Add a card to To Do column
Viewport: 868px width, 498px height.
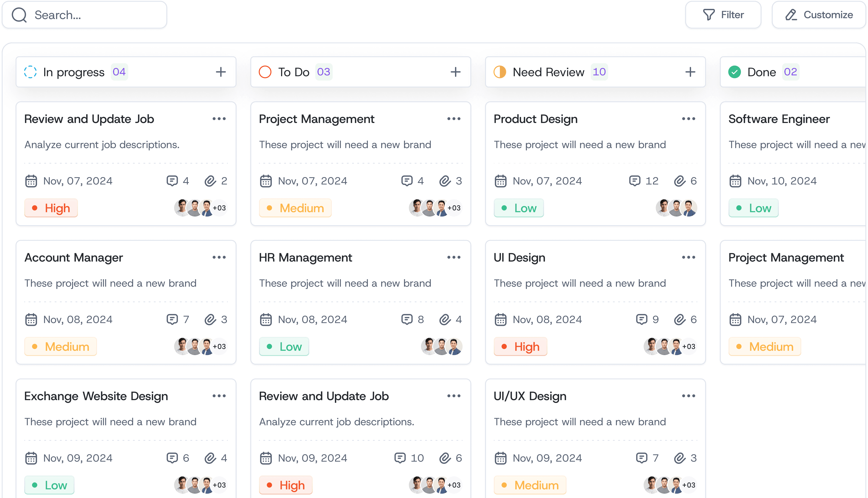pos(455,72)
